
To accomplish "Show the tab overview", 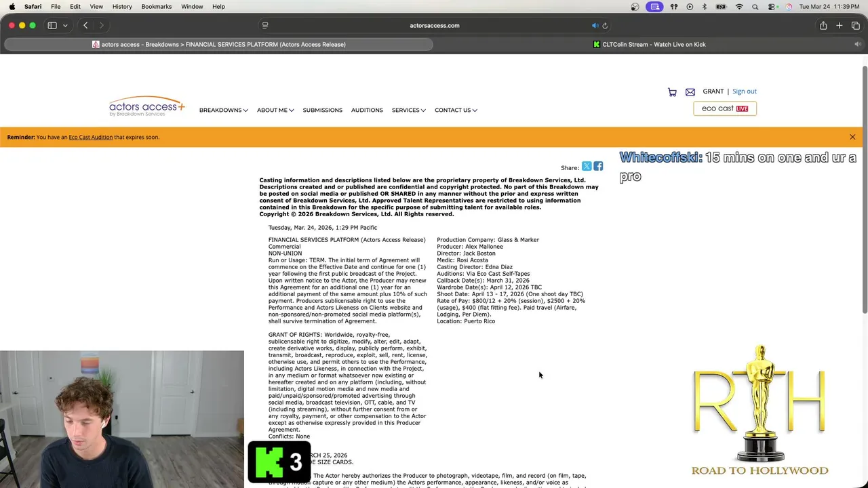I will [856, 26].
